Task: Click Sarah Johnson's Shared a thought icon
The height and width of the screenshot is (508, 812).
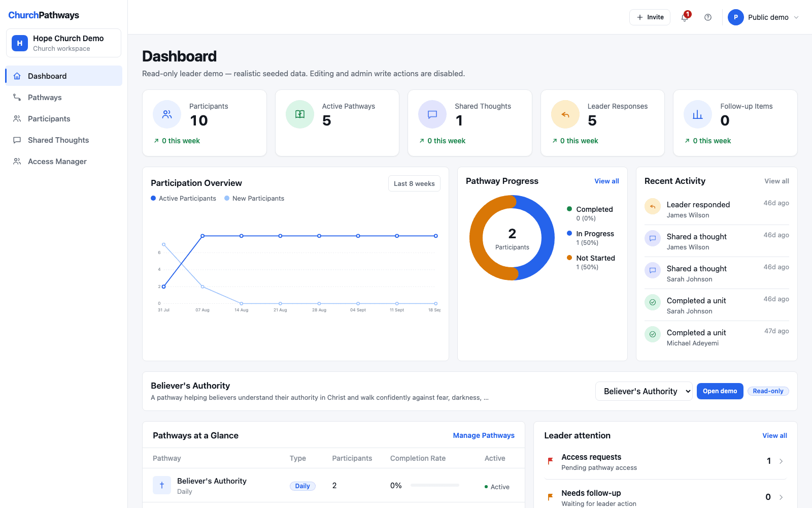Action: click(x=653, y=270)
